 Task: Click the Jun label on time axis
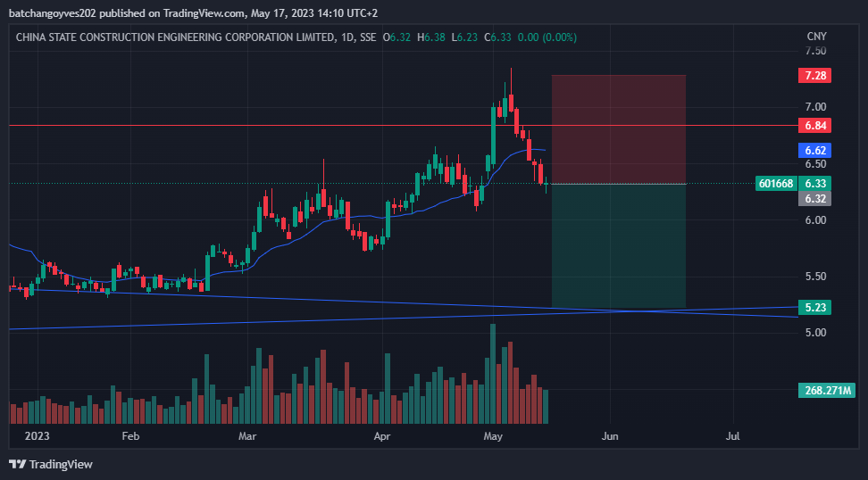(x=610, y=436)
